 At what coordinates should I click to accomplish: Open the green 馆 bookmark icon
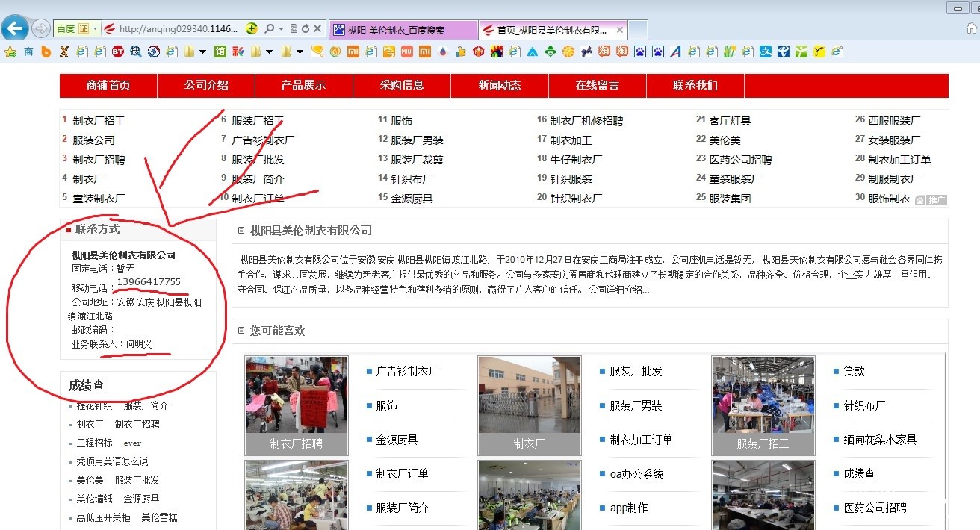pos(220,52)
